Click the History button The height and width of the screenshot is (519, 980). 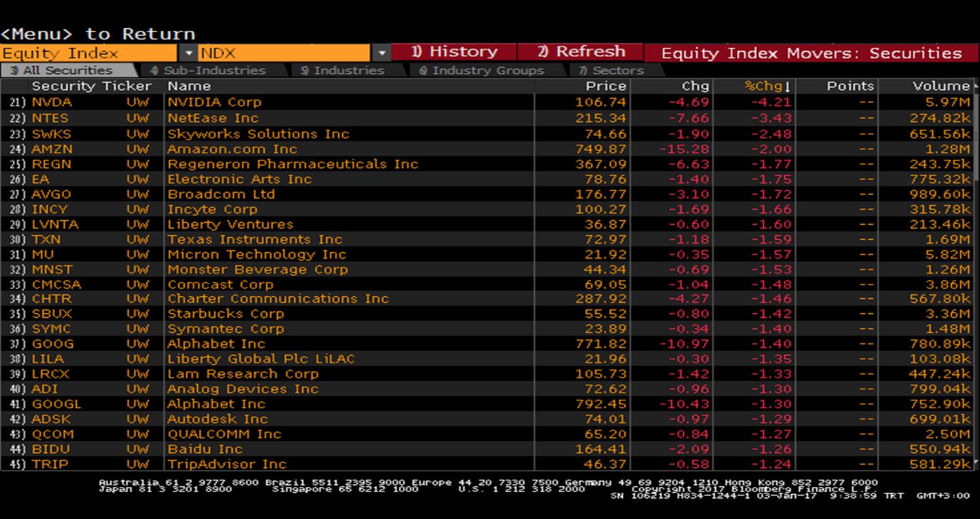(x=454, y=52)
